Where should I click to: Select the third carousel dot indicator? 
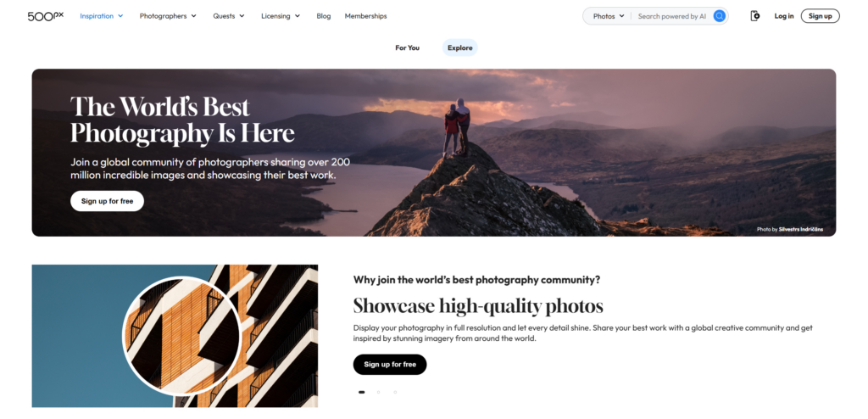click(395, 392)
